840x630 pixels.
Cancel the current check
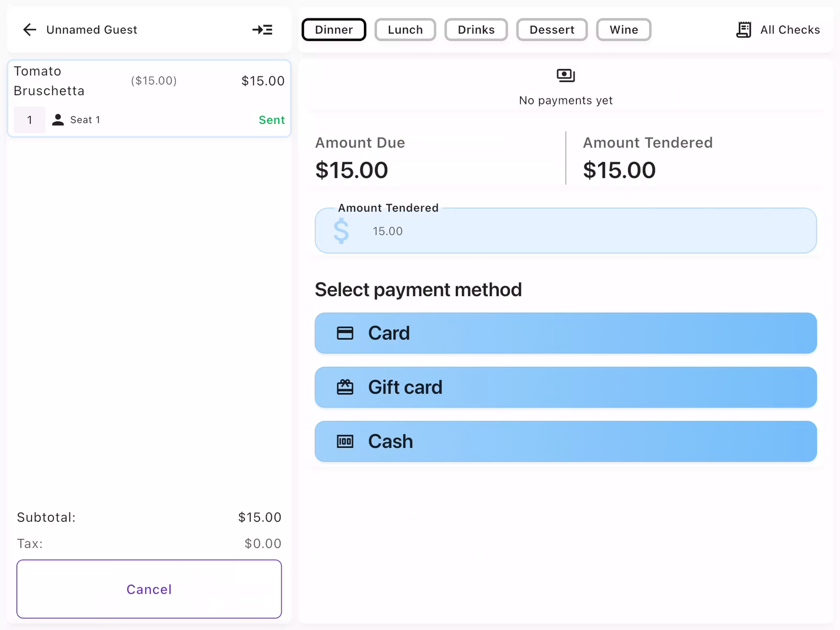coord(149,589)
